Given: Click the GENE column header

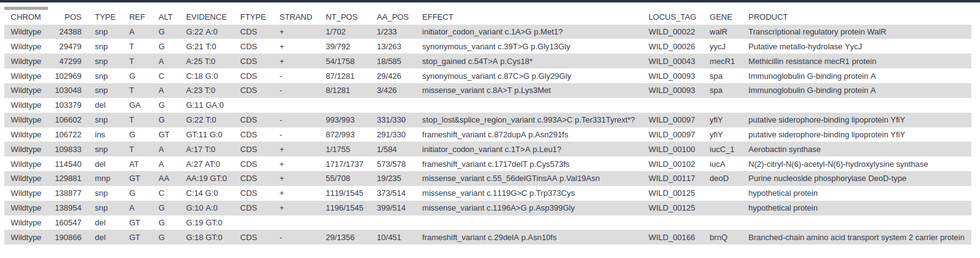Looking at the screenshot, I should pos(720,17).
